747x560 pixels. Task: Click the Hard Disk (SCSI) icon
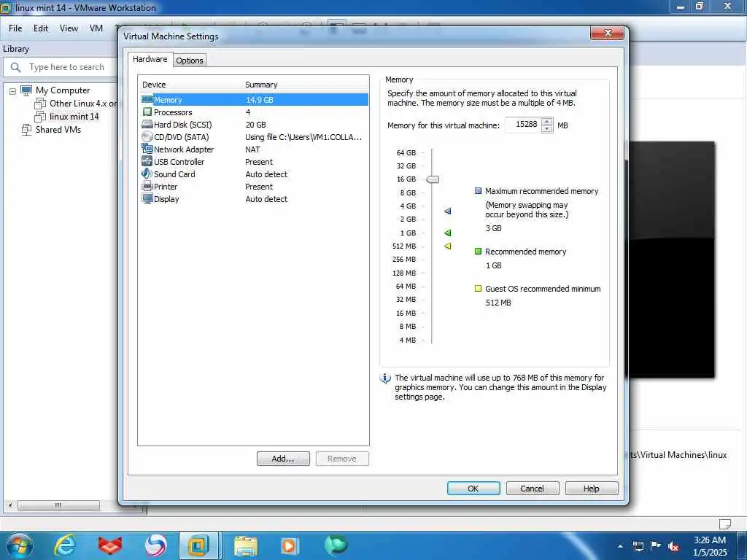pyautogui.click(x=147, y=124)
